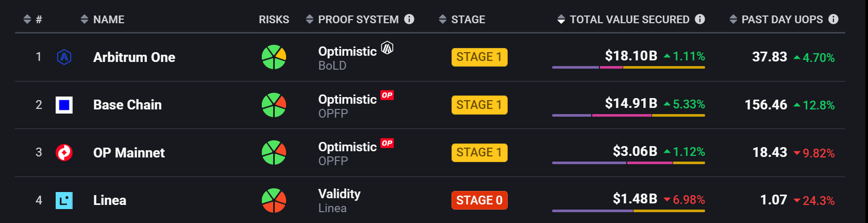Click OP Mainnet's value breakdown bar

[x=628, y=163]
